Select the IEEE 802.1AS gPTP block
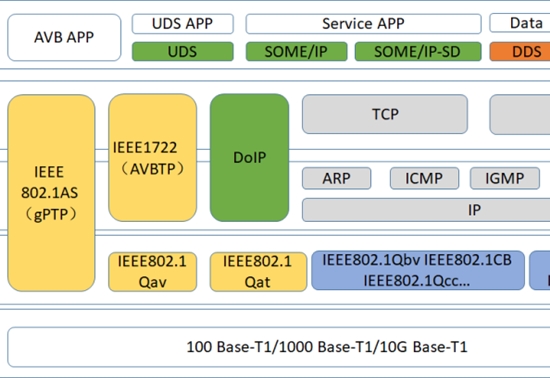The width and height of the screenshot is (550, 378). coord(51,193)
